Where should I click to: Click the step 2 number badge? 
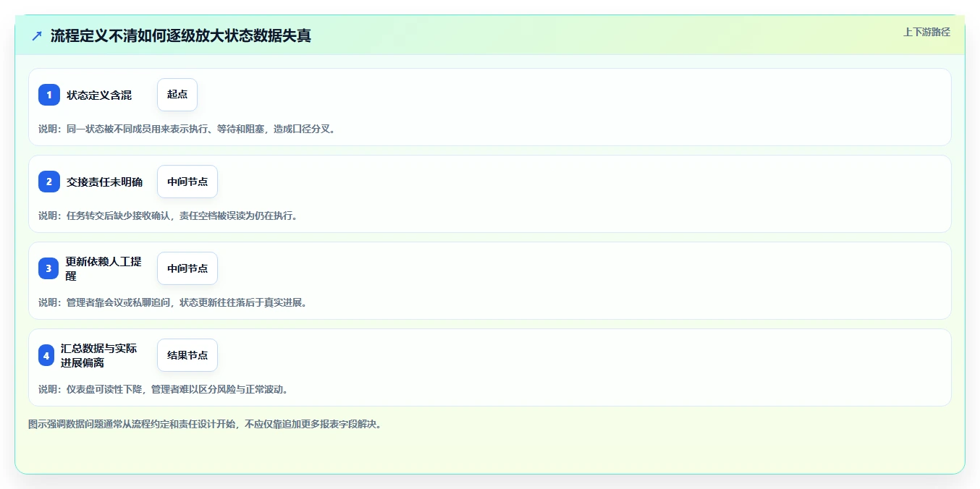(x=49, y=182)
